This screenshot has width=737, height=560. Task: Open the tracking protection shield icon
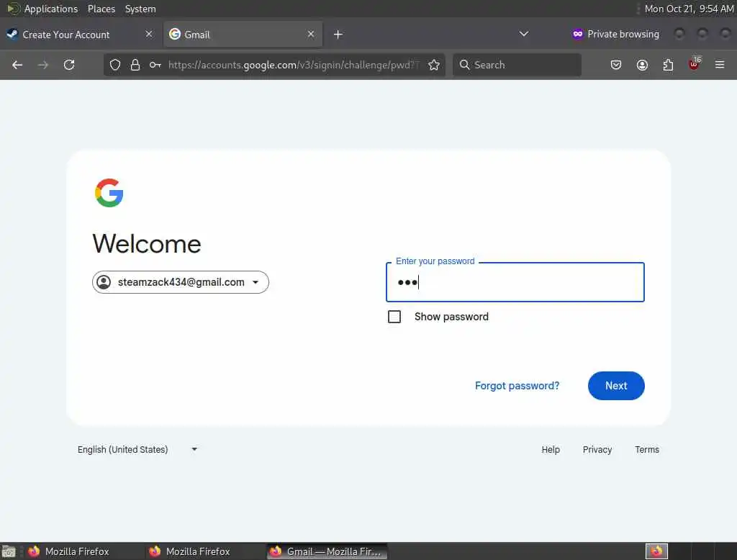click(115, 65)
